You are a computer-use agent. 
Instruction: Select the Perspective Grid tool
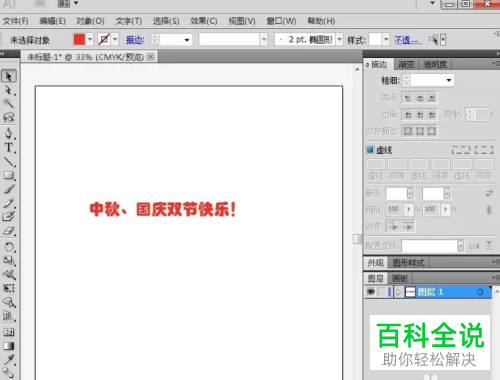pyautogui.click(x=9, y=316)
